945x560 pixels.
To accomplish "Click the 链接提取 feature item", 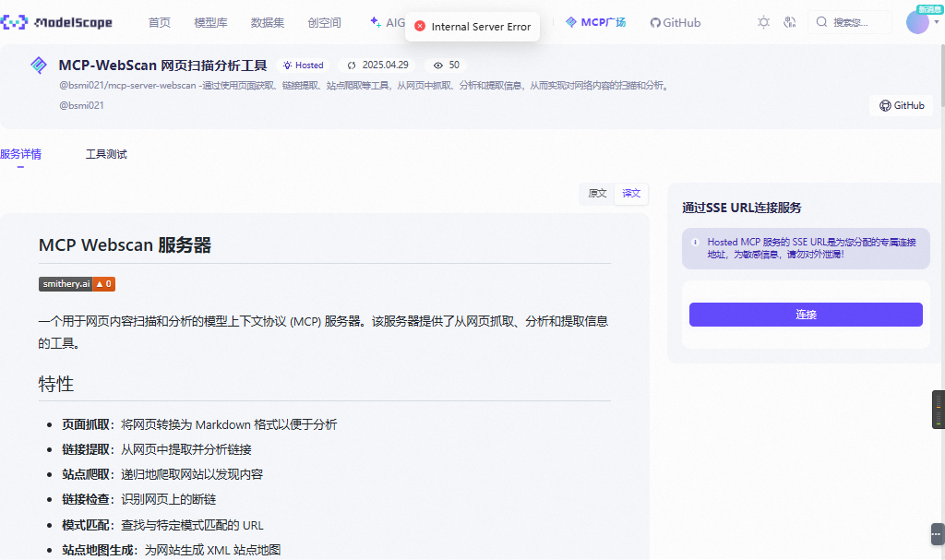I will tap(157, 449).
